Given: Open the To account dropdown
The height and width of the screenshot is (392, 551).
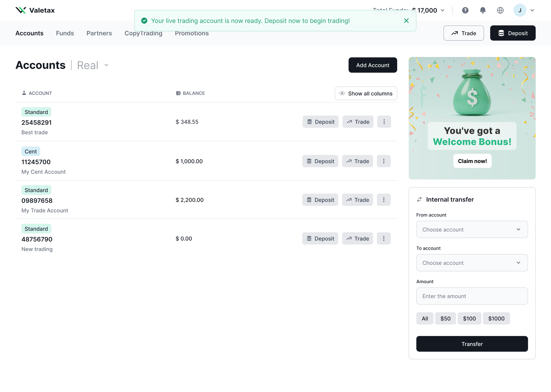Looking at the screenshot, I should pyautogui.click(x=472, y=263).
